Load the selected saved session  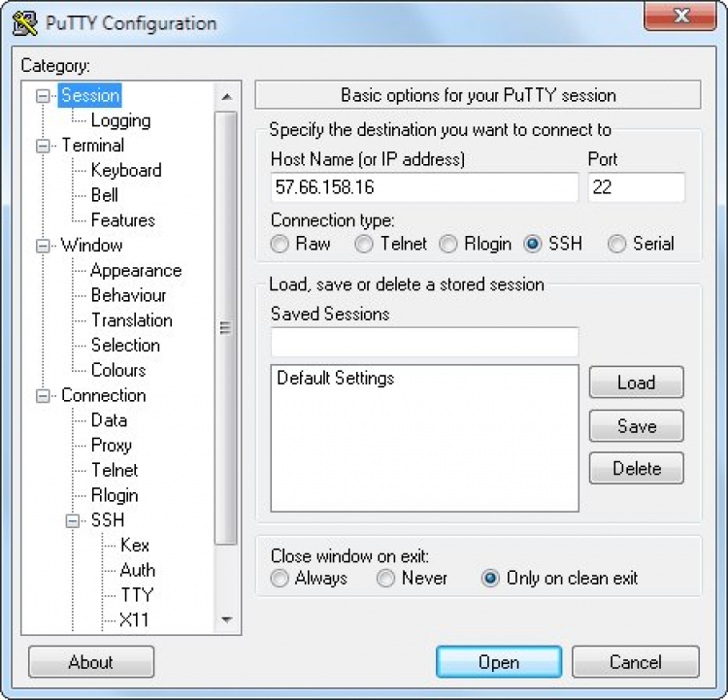point(637,383)
